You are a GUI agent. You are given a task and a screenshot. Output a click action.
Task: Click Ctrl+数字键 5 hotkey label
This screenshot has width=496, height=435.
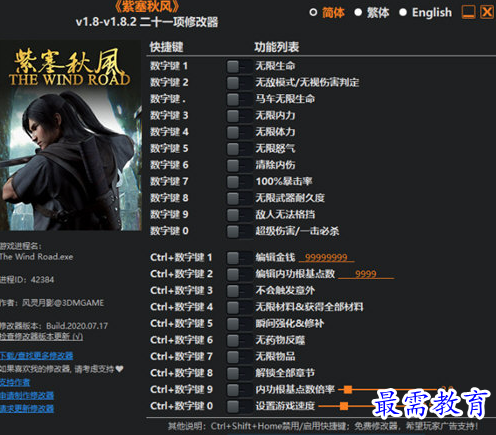coord(181,323)
